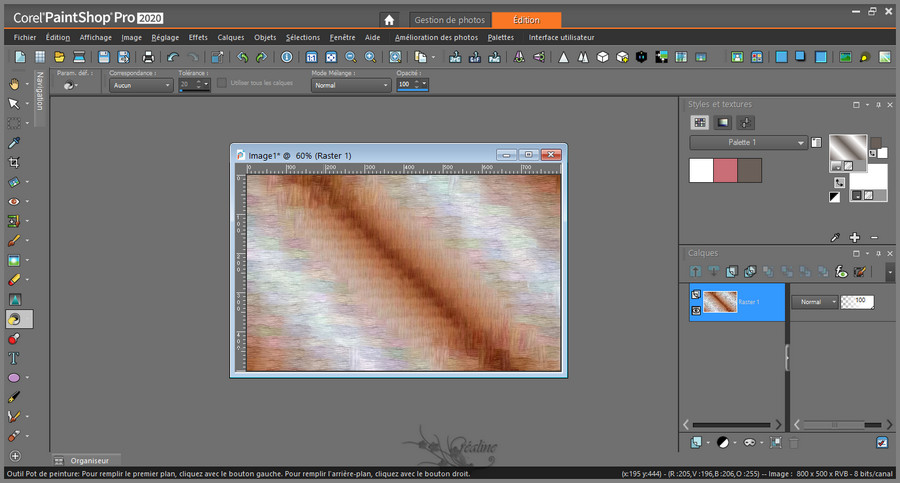
Task: Select the Text tool
Action: click(14, 358)
